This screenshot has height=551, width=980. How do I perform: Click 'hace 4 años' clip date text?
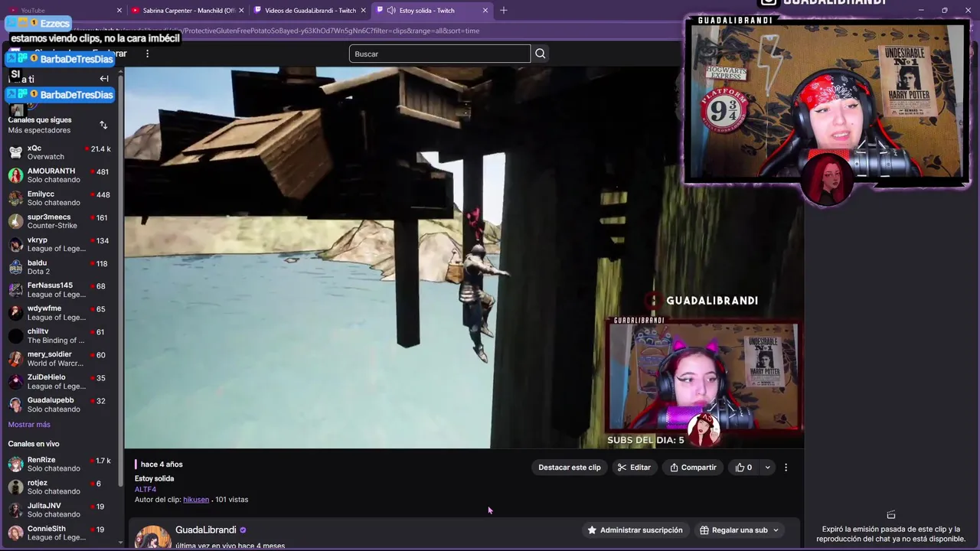click(x=162, y=465)
